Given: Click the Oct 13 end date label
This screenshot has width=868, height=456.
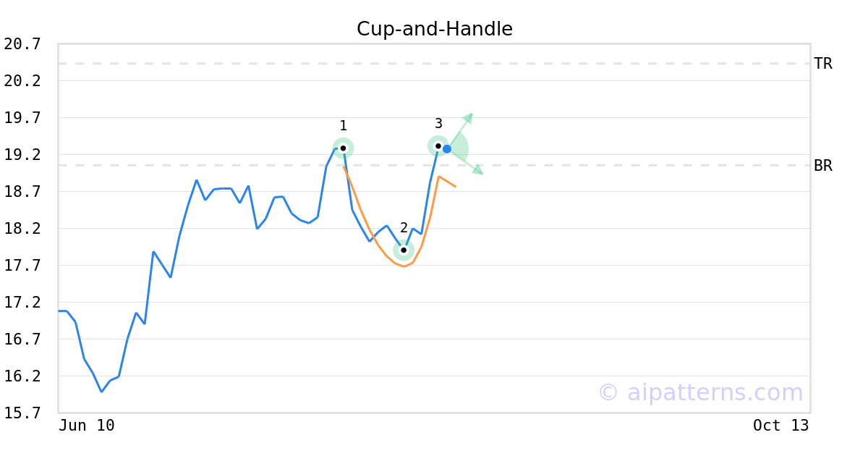Looking at the screenshot, I should click(781, 426).
